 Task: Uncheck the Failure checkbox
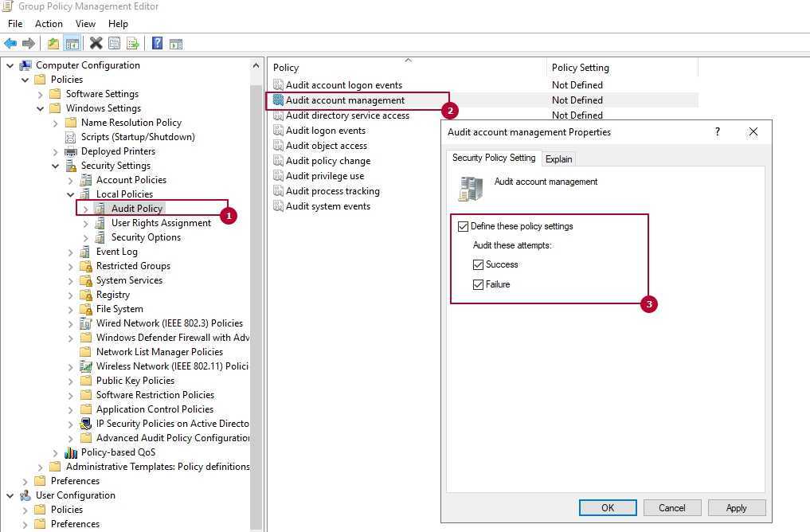pyautogui.click(x=479, y=284)
